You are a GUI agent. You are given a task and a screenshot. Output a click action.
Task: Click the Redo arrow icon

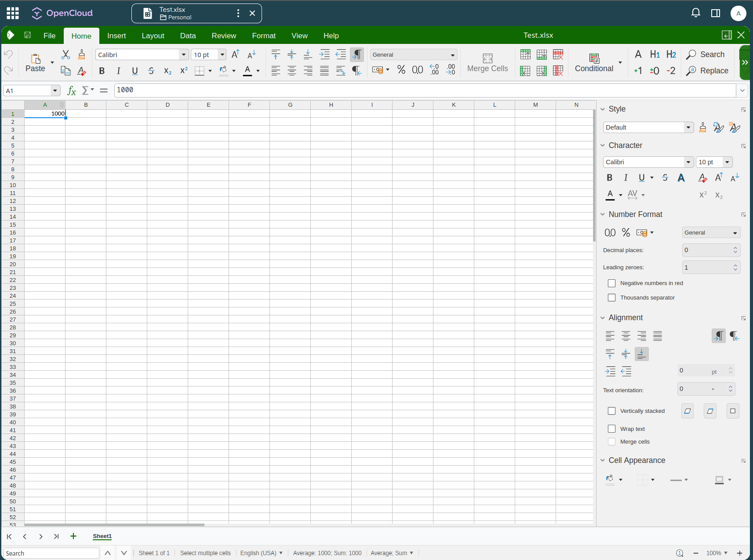pos(8,70)
